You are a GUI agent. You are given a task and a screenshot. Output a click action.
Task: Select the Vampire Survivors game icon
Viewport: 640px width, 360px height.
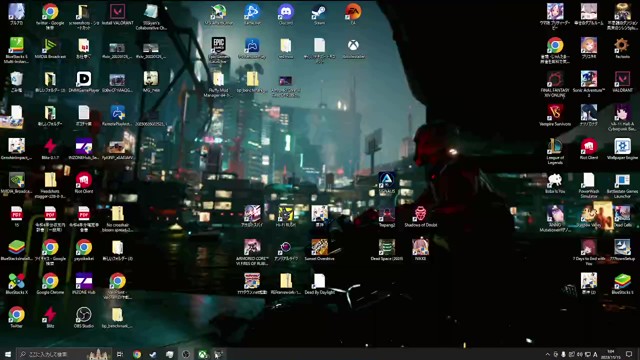tap(555, 115)
